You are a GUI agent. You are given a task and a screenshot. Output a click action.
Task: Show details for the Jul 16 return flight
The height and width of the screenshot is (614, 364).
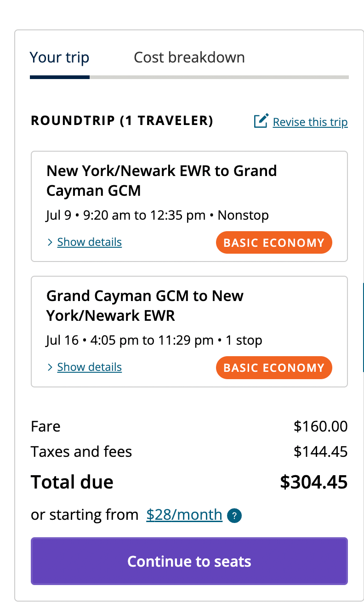[89, 367]
